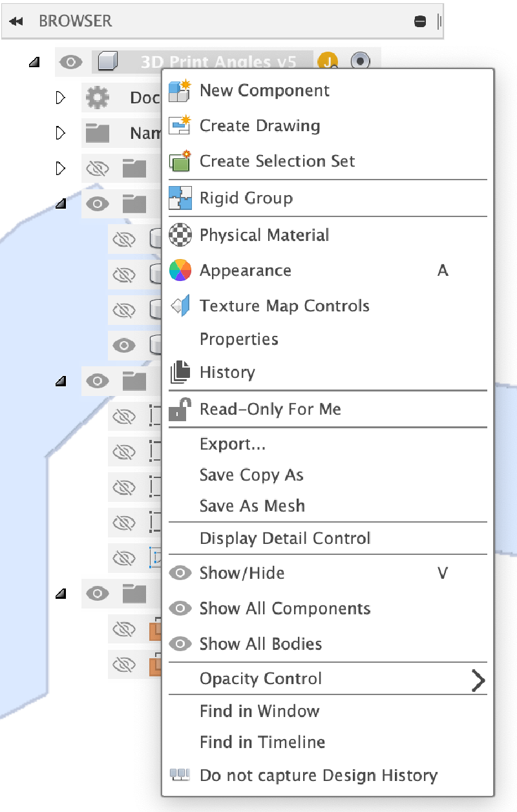Click the minus circle icon in Browser header
The width and height of the screenshot is (517, 812).
pyautogui.click(x=420, y=21)
